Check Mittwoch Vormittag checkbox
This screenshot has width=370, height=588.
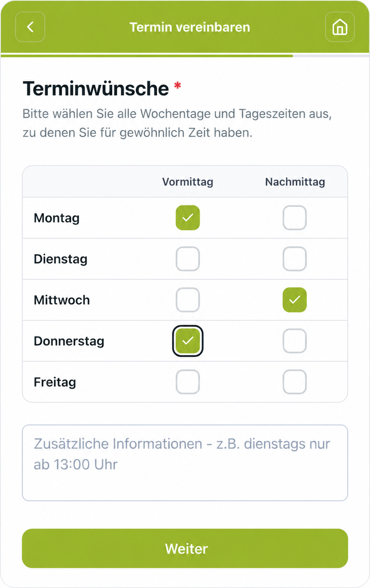188,300
